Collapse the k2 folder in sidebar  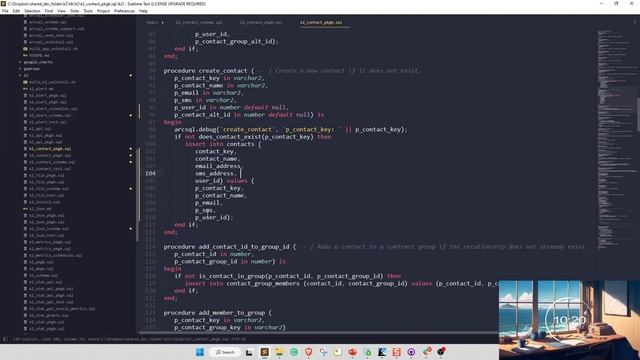tap(26, 75)
